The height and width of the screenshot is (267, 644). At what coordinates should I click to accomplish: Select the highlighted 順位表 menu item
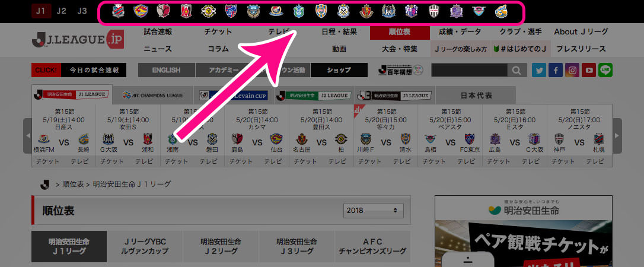[x=400, y=31]
